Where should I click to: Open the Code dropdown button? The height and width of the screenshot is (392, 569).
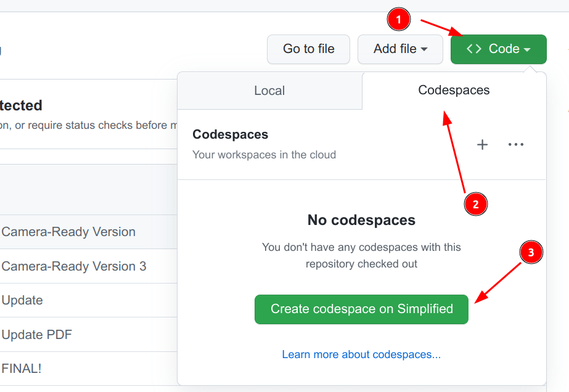click(498, 49)
